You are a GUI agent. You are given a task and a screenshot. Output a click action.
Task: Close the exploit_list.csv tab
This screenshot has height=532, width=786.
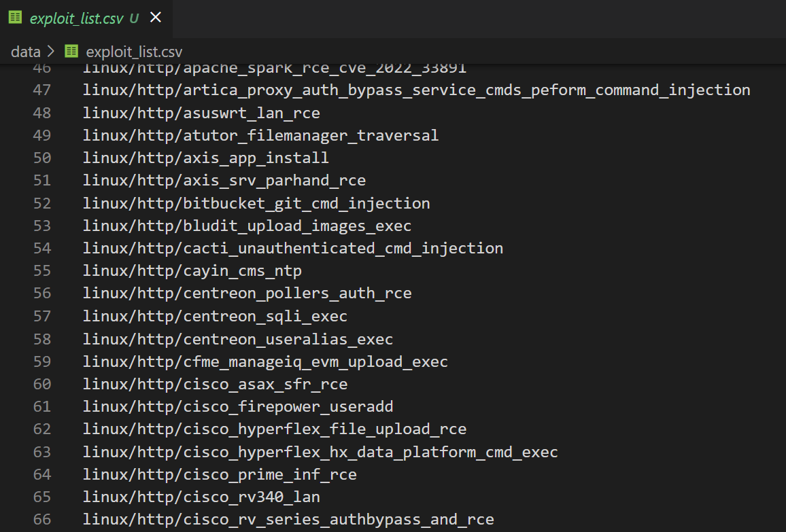point(155,17)
